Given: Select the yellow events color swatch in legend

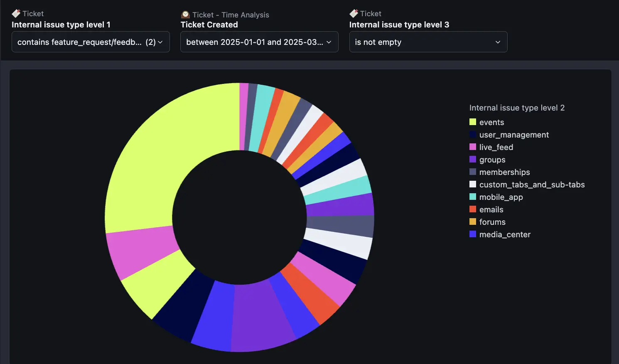Looking at the screenshot, I should click(x=473, y=122).
